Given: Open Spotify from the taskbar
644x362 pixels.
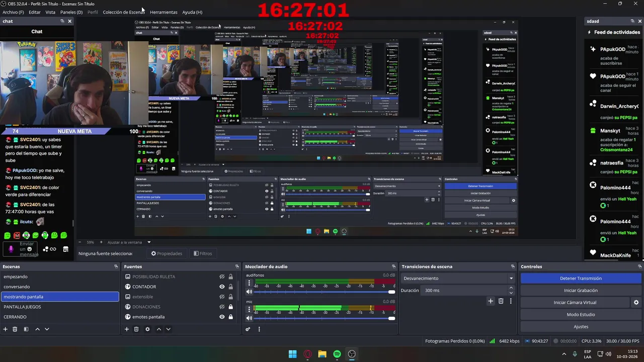Looking at the screenshot, I should [x=337, y=354].
